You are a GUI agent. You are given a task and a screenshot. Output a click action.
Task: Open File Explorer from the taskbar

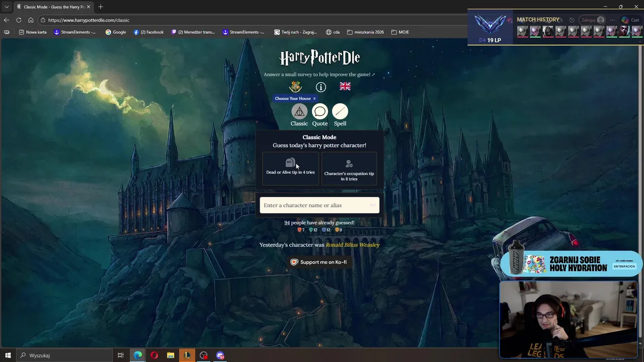click(x=171, y=355)
